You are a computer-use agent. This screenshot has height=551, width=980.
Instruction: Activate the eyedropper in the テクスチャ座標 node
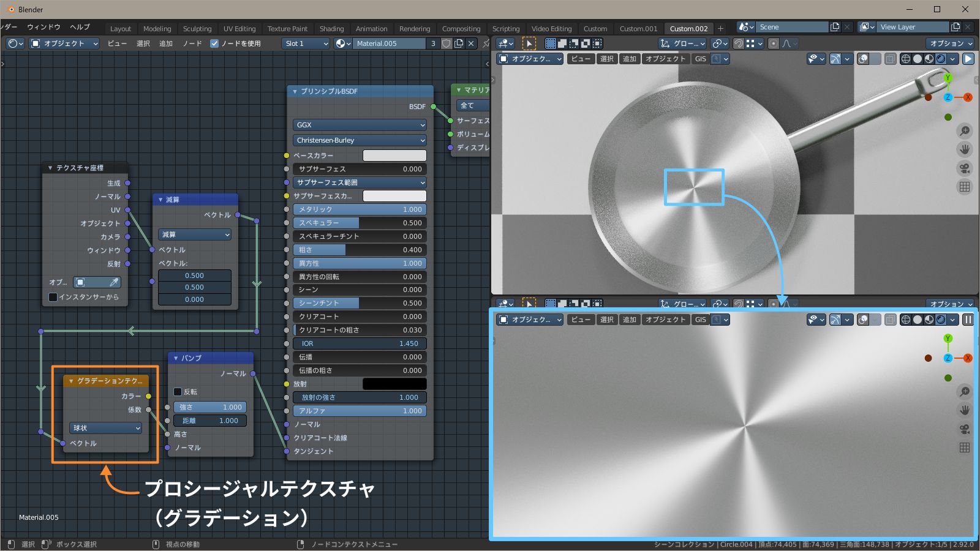pos(113,282)
